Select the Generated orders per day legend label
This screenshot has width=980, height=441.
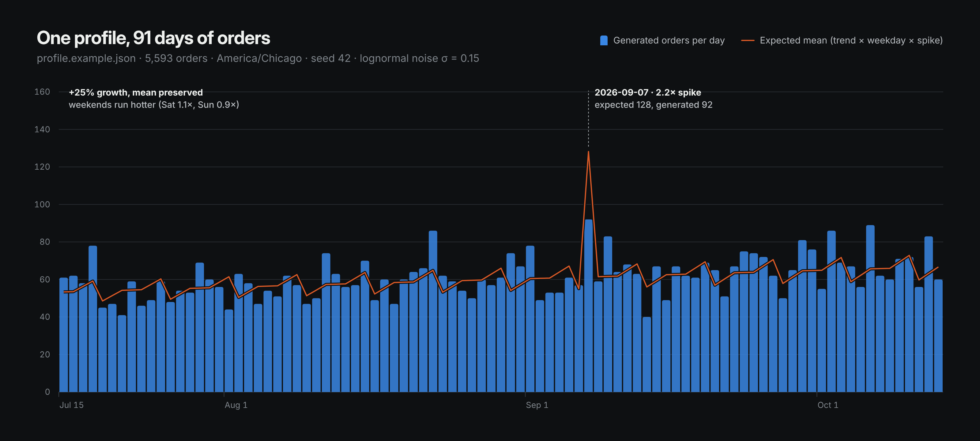click(x=669, y=40)
